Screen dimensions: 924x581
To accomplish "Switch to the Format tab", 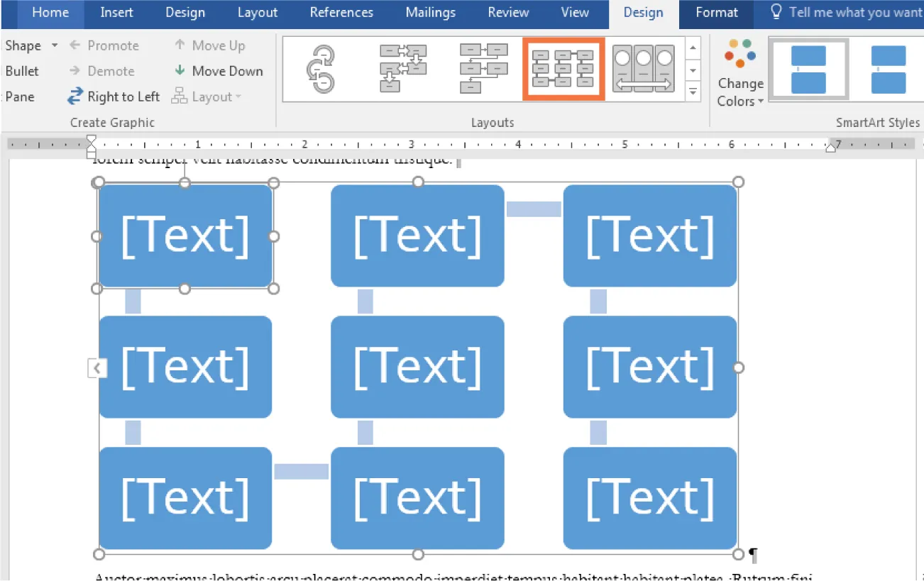I will click(715, 12).
